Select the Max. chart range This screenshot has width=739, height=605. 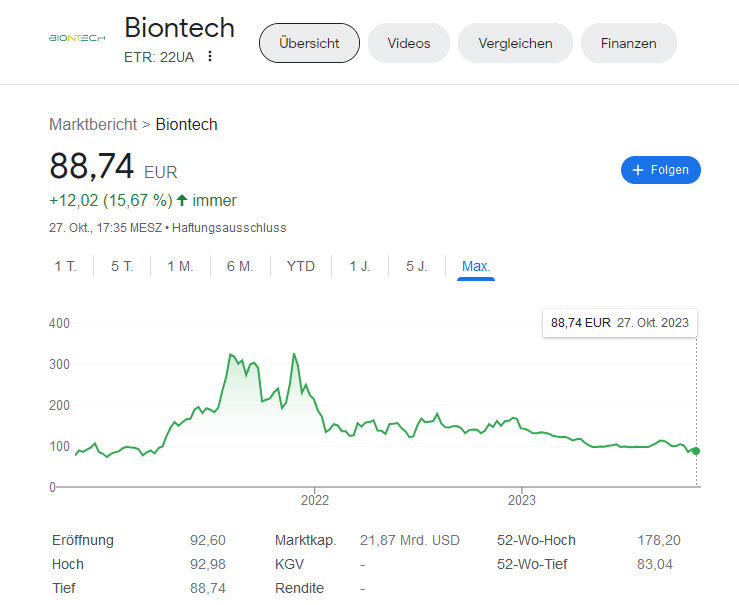[x=476, y=266]
